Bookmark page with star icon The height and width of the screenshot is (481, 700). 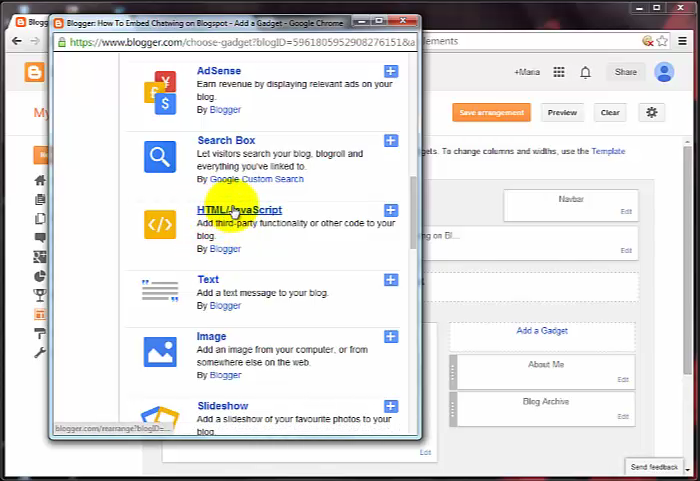coord(662,41)
